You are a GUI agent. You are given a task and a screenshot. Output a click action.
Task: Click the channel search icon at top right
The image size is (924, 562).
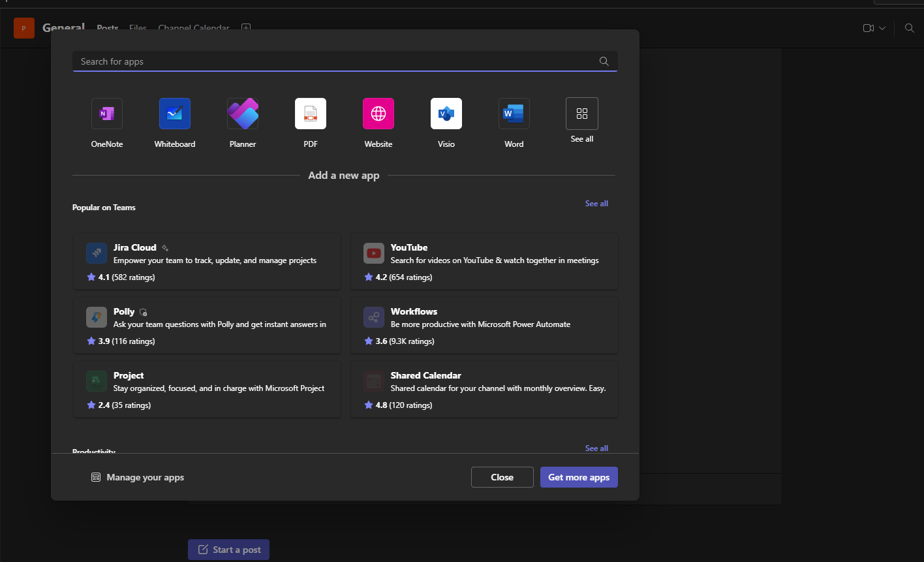click(x=909, y=28)
